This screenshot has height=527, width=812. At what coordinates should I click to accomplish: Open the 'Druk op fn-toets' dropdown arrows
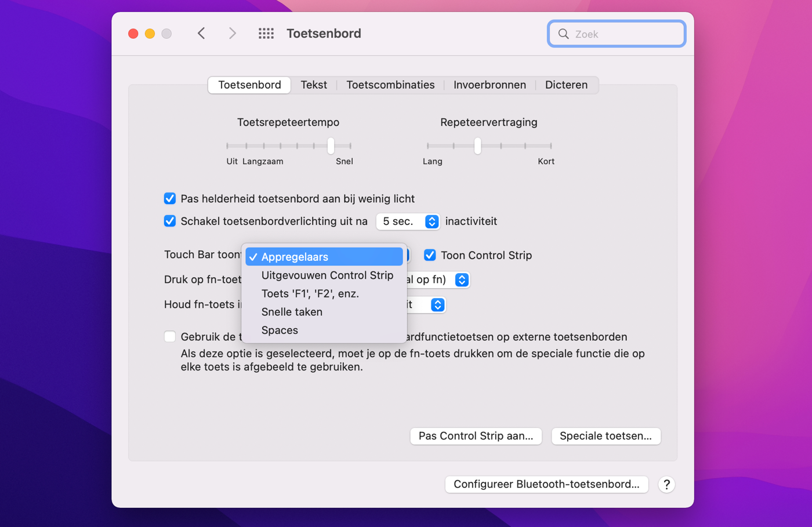462,279
